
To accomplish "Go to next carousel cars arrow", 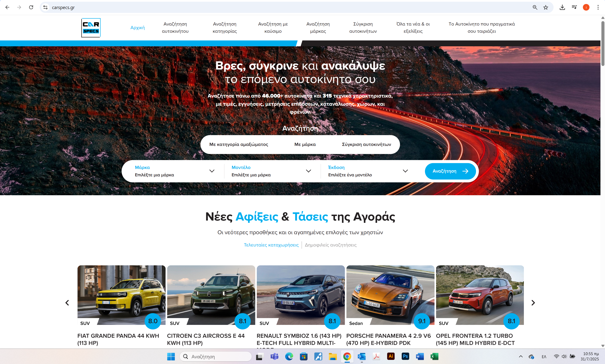I will tap(533, 303).
